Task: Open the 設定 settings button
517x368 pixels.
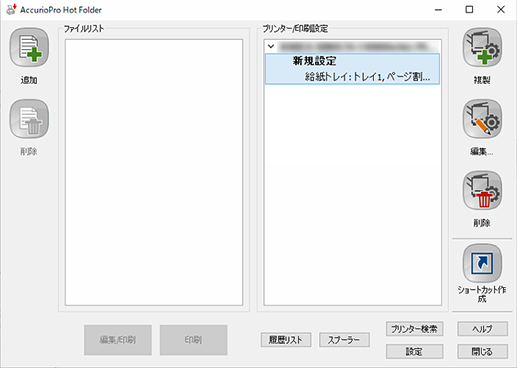Action: click(414, 351)
